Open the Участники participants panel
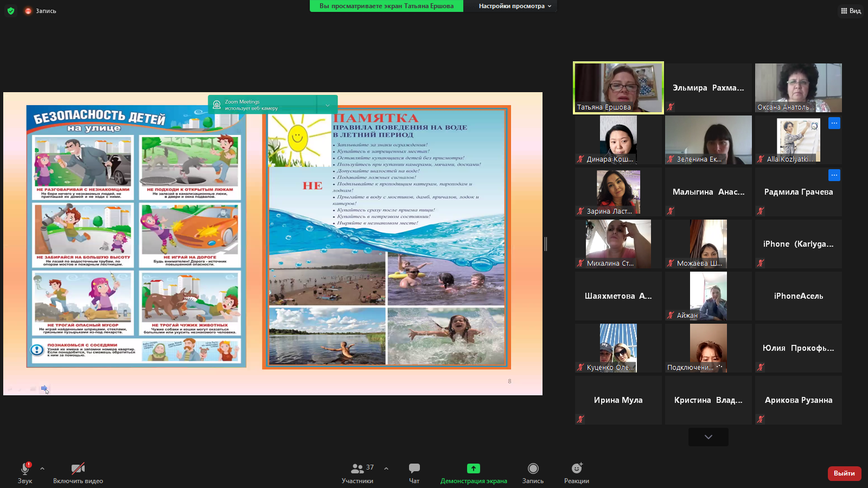Screen dimensions: 868x488 (358, 473)
